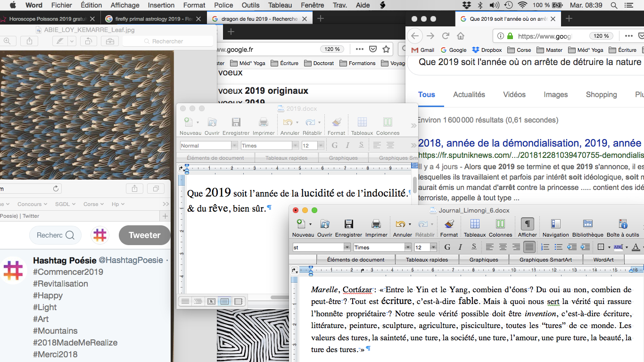The image size is (644, 362).
Task: Open the Insertion menu in menu bar
Action: coord(161,5)
